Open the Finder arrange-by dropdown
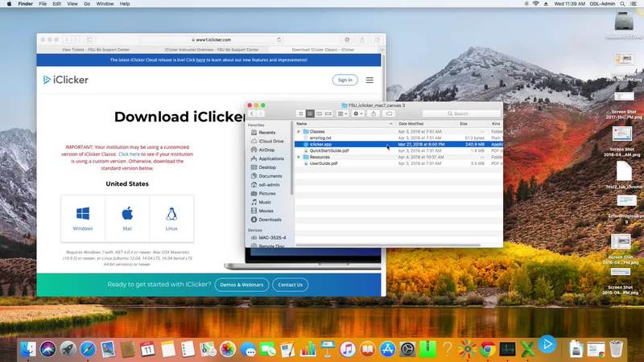 pyautogui.click(x=343, y=113)
